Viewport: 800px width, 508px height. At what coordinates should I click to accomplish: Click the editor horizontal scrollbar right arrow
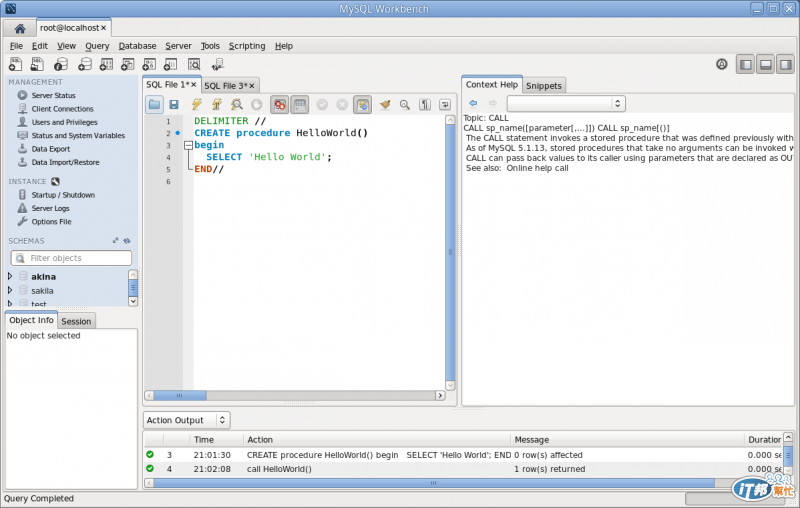[440, 395]
